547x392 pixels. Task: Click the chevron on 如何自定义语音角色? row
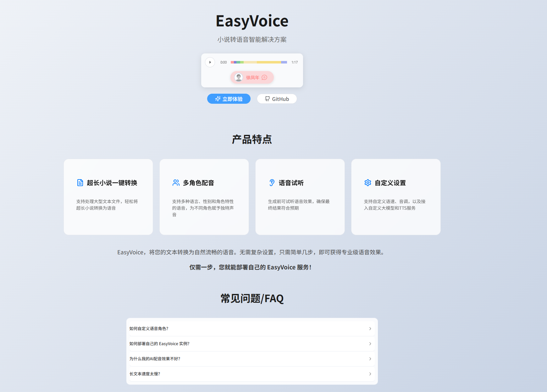tap(370, 329)
